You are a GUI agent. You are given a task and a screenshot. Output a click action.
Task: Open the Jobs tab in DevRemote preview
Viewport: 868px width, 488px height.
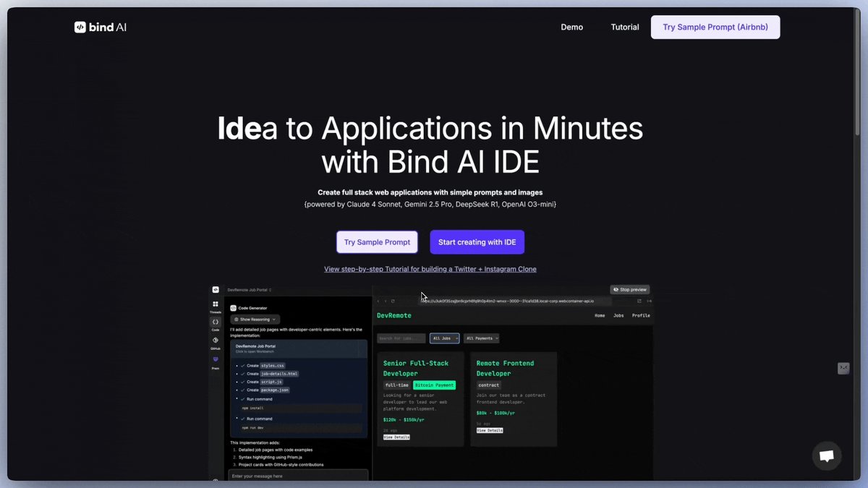[x=618, y=315]
